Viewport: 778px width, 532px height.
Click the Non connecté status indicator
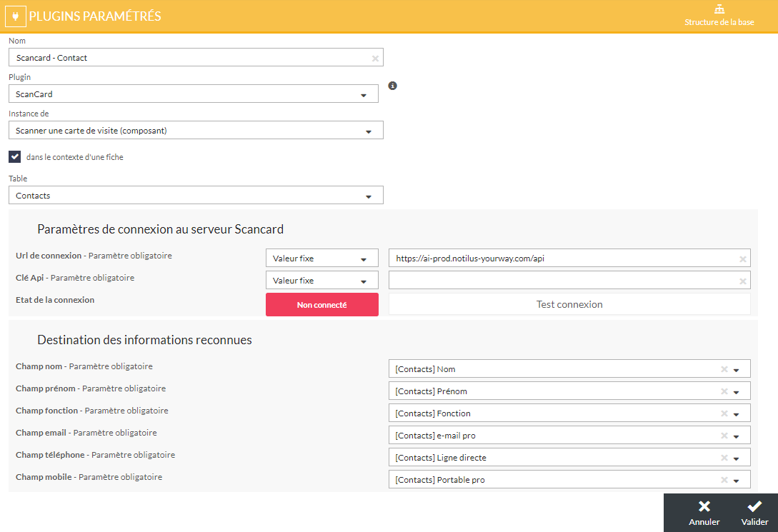[x=321, y=305]
